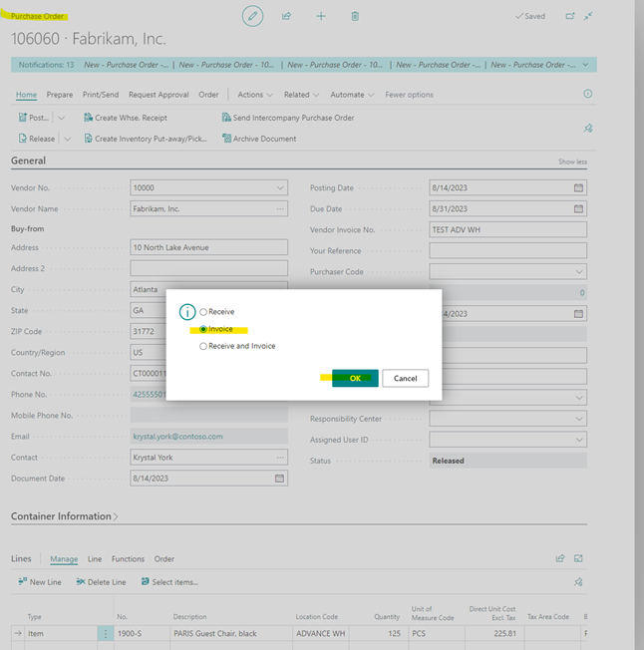Viewport: 644px width, 650px height.
Task: Switch to the Prepare tab
Action: pos(60,95)
